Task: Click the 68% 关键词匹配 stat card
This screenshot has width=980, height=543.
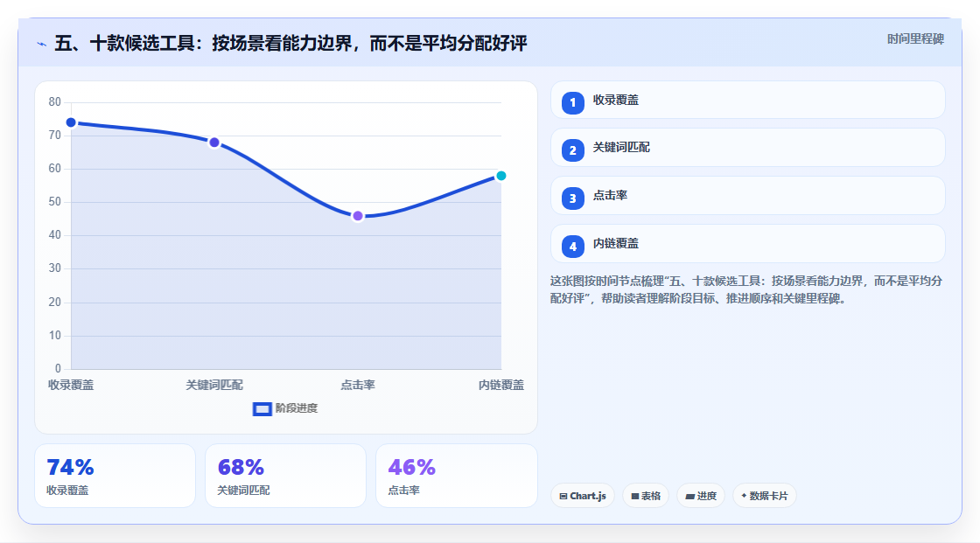Action: 285,476
